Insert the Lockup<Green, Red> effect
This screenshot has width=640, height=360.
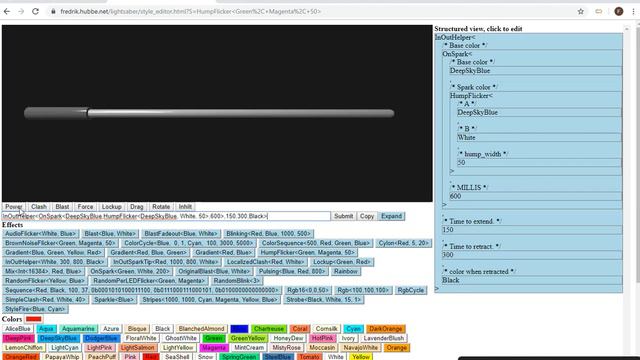[x=342, y=262]
